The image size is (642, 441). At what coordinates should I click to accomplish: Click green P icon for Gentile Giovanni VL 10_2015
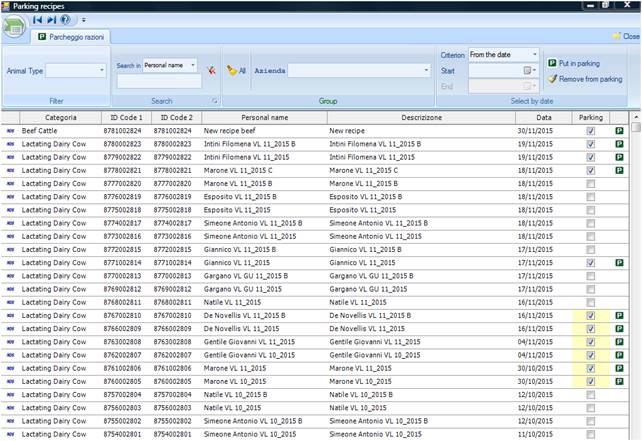pos(619,355)
